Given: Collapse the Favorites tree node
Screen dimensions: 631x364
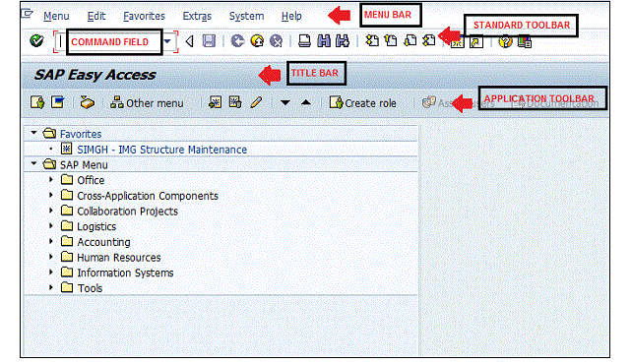Looking at the screenshot, I should tap(33, 133).
